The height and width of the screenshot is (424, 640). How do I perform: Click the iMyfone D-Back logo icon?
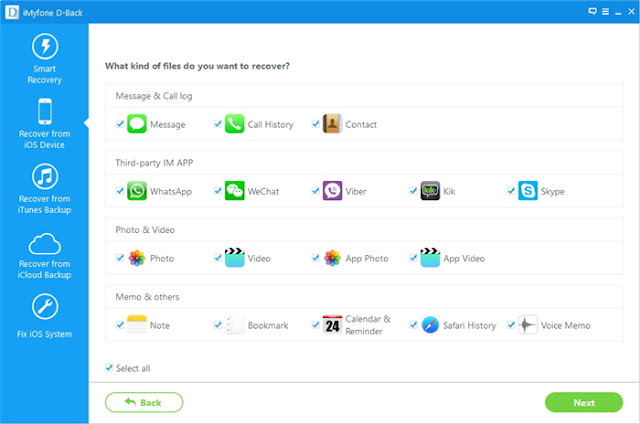(12, 12)
